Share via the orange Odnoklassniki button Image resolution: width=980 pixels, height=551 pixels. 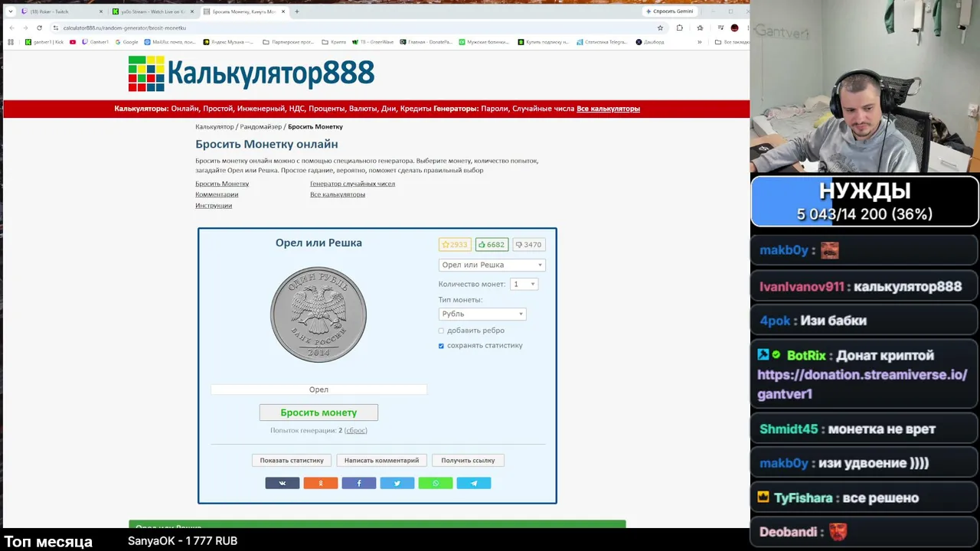click(x=321, y=483)
